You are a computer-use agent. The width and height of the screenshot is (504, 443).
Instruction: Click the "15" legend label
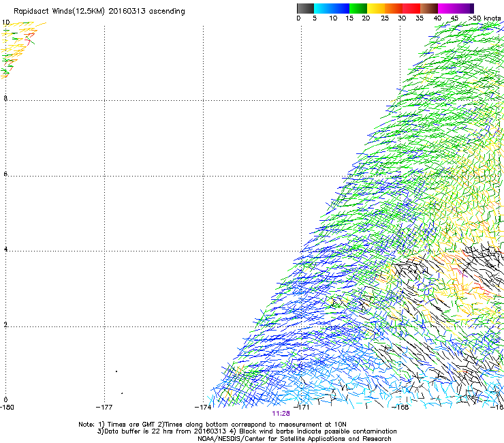349,18
